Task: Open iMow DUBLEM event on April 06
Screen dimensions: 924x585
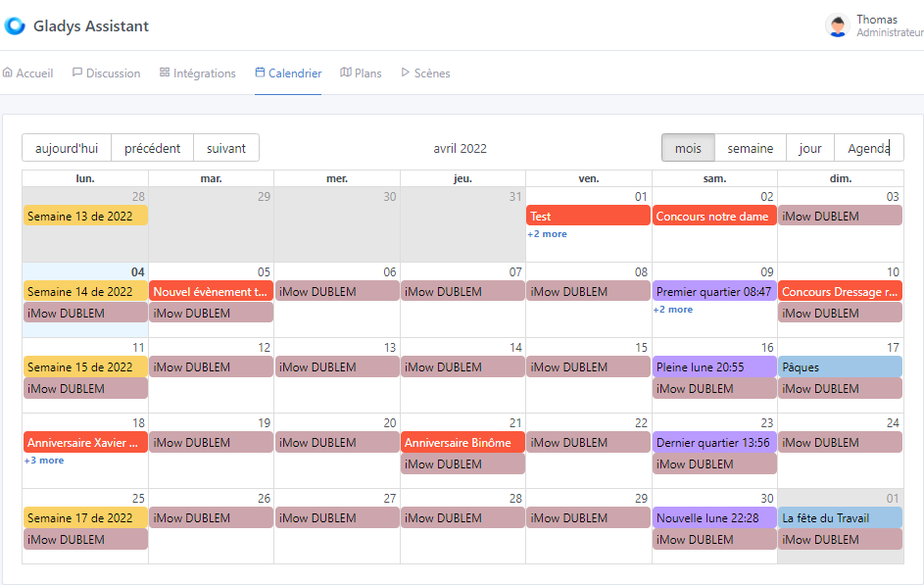Action: point(337,291)
